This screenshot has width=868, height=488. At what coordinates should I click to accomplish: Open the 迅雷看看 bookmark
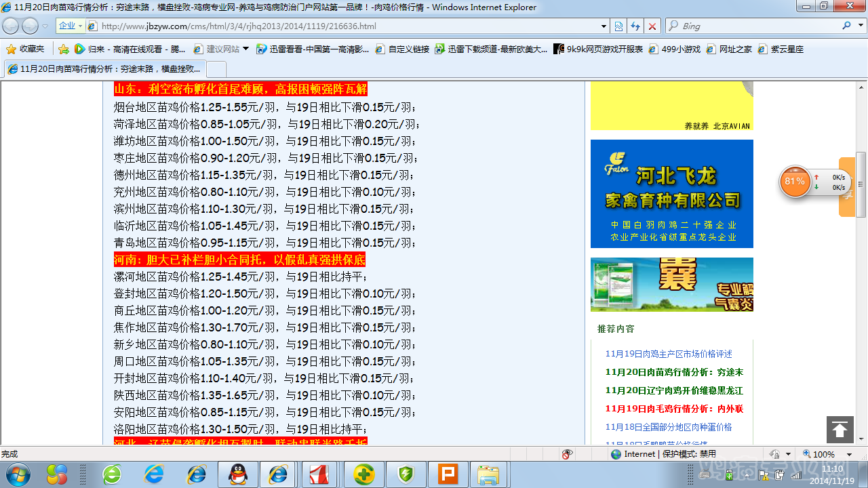[x=313, y=49]
